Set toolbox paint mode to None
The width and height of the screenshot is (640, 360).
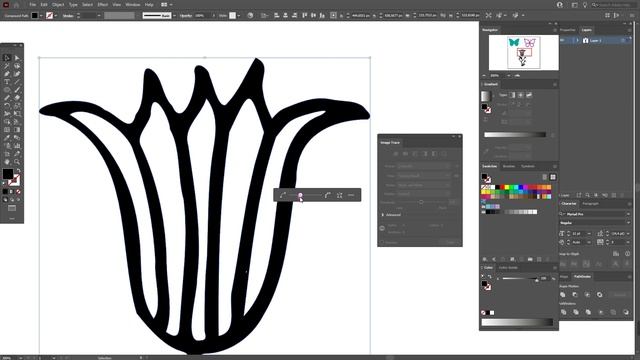[18, 191]
